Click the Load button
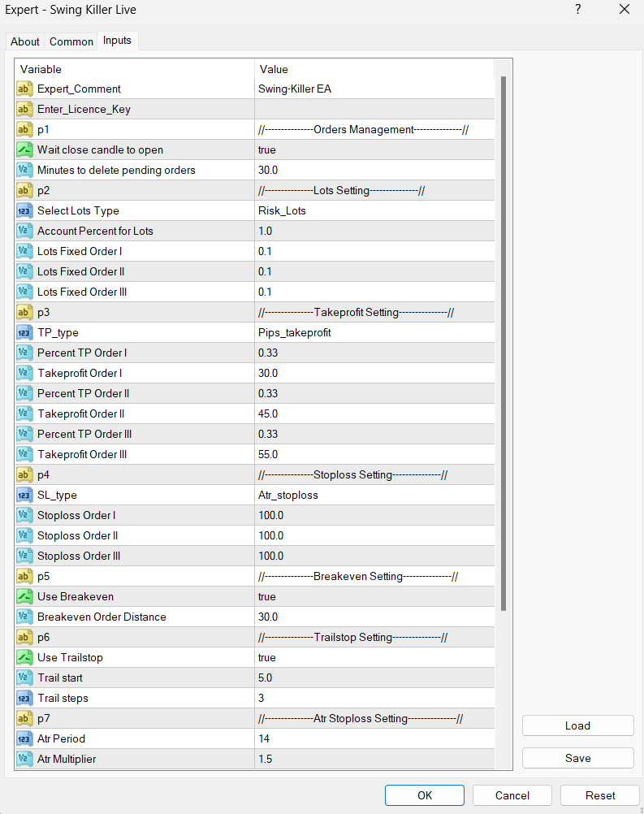The width and height of the screenshot is (644, 814). point(577,725)
